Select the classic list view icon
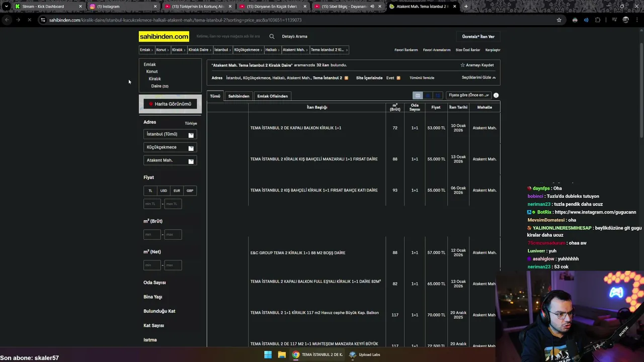 tap(418, 95)
